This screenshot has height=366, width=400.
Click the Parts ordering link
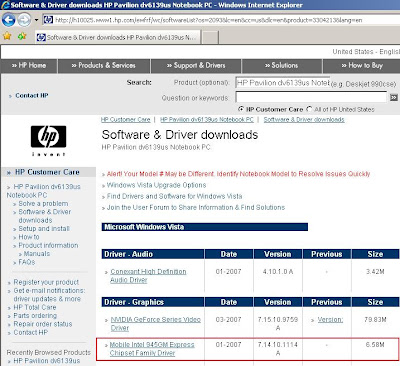[35, 315]
